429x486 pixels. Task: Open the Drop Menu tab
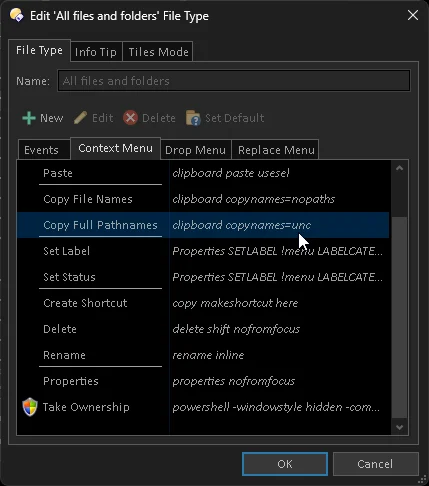click(x=195, y=150)
